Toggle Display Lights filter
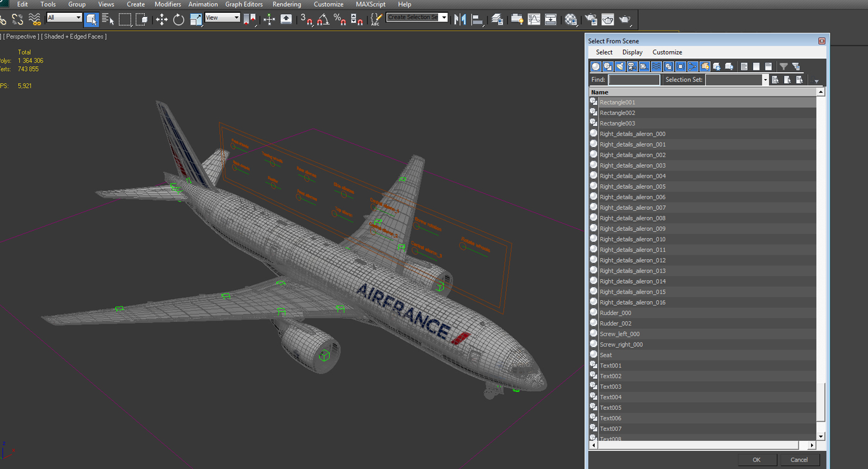This screenshot has height=469, width=868. [620, 66]
